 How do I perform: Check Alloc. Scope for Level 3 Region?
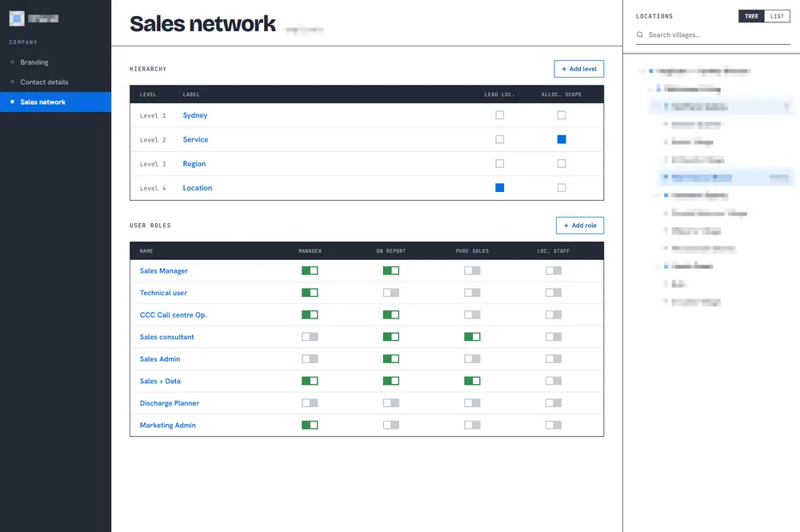tap(562, 164)
